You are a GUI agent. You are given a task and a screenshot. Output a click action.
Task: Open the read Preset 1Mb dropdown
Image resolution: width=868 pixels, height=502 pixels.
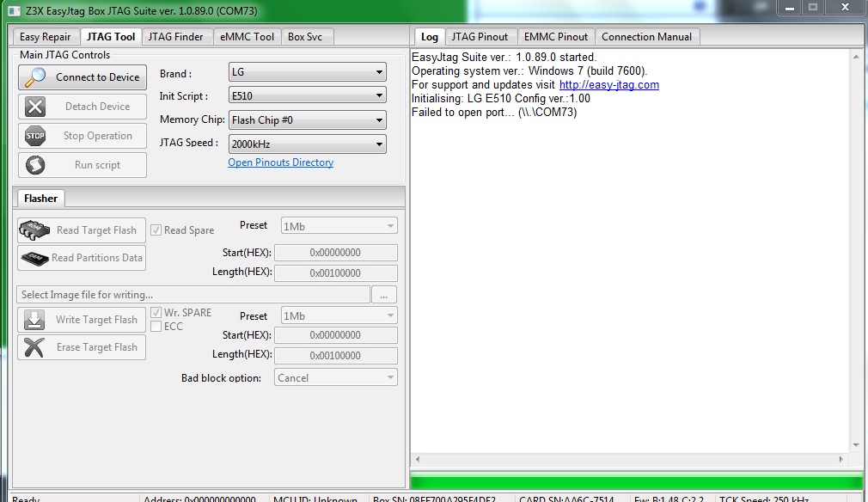coord(339,226)
